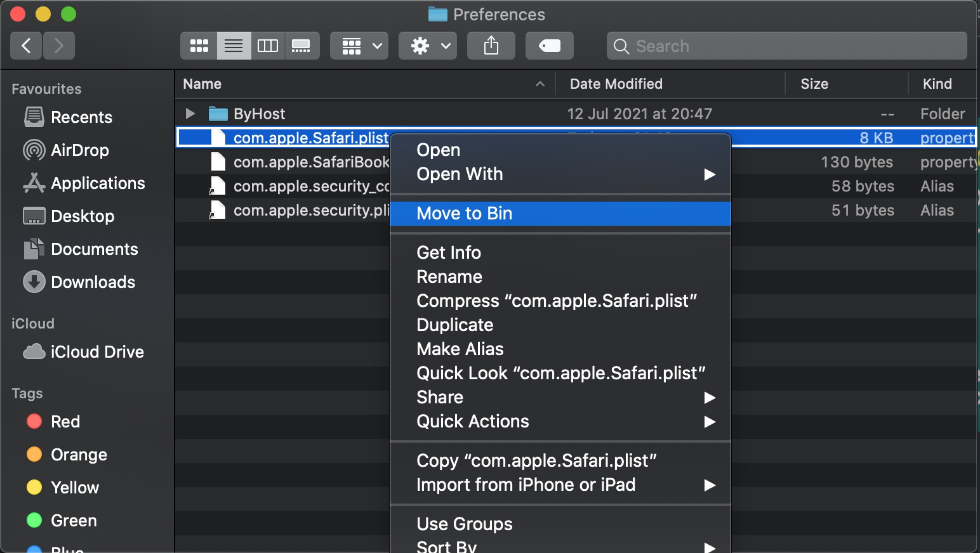Image resolution: width=980 pixels, height=553 pixels.
Task: Click the iCloud sidebar heading
Action: point(33,323)
